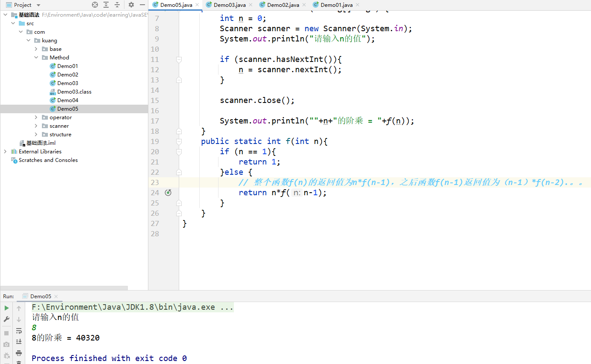Close the Demo05.java editor tab
Screen dimensions: 591x364
(x=197, y=5)
